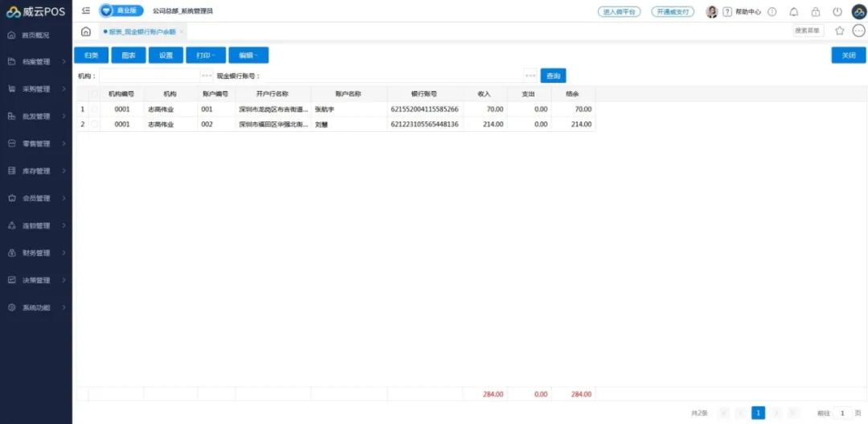Click the round cloud avatar at top right

(858, 11)
